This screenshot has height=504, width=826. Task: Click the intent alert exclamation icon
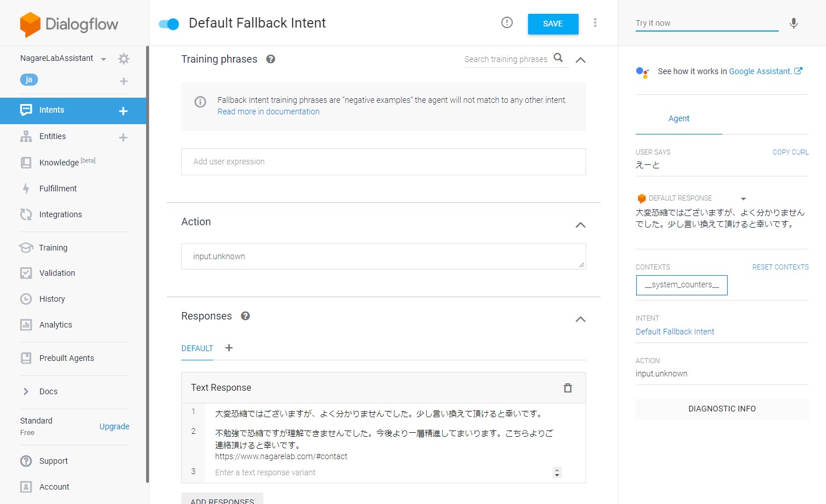pos(507,22)
